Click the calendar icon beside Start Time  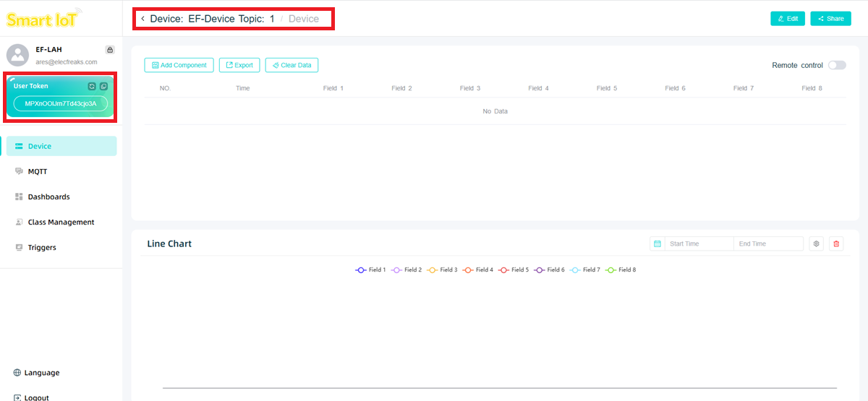658,244
